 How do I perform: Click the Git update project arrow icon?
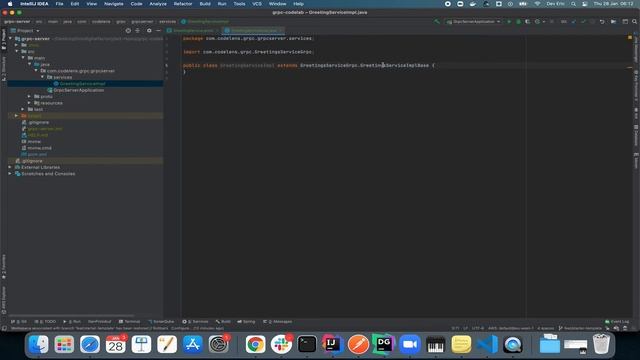click(x=573, y=21)
